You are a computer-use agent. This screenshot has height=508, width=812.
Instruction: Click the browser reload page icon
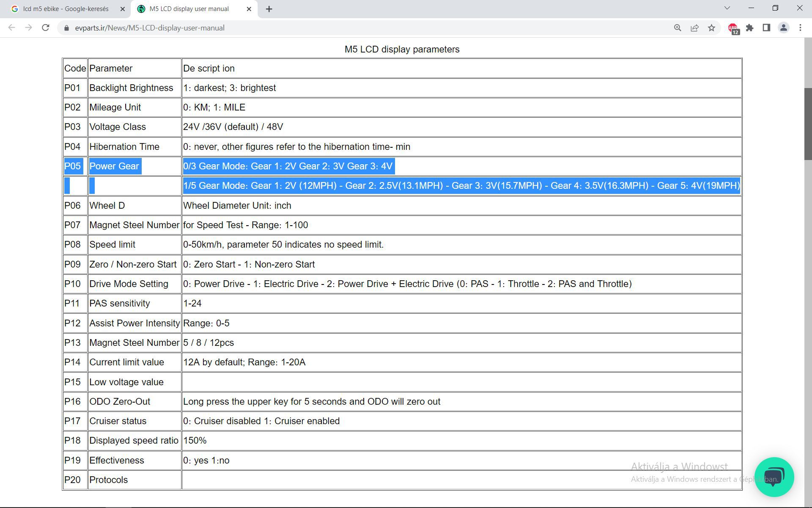click(46, 28)
